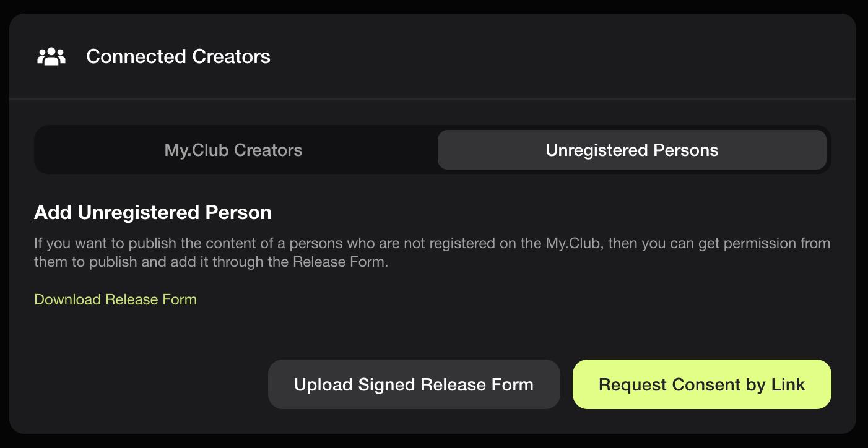Select the Unregistered Persons tab
Image resolution: width=868 pixels, height=448 pixels.
click(x=631, y=150)
